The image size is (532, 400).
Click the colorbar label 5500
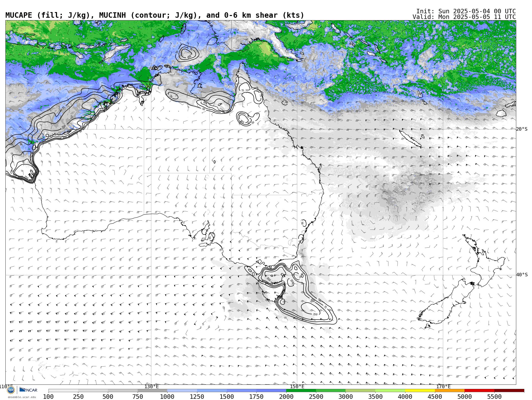(494, 397)
